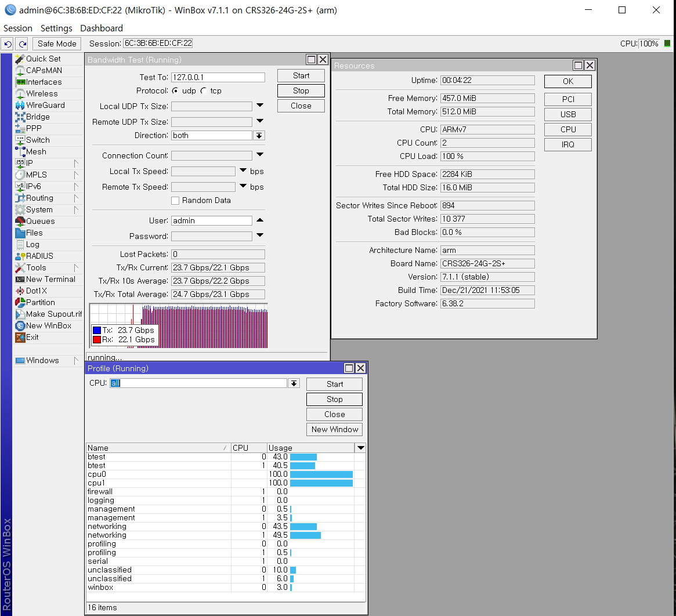The height and width of the screenshot is (616, 676).
Task: Open the Bridge sidebar icon
Action: 20,117
